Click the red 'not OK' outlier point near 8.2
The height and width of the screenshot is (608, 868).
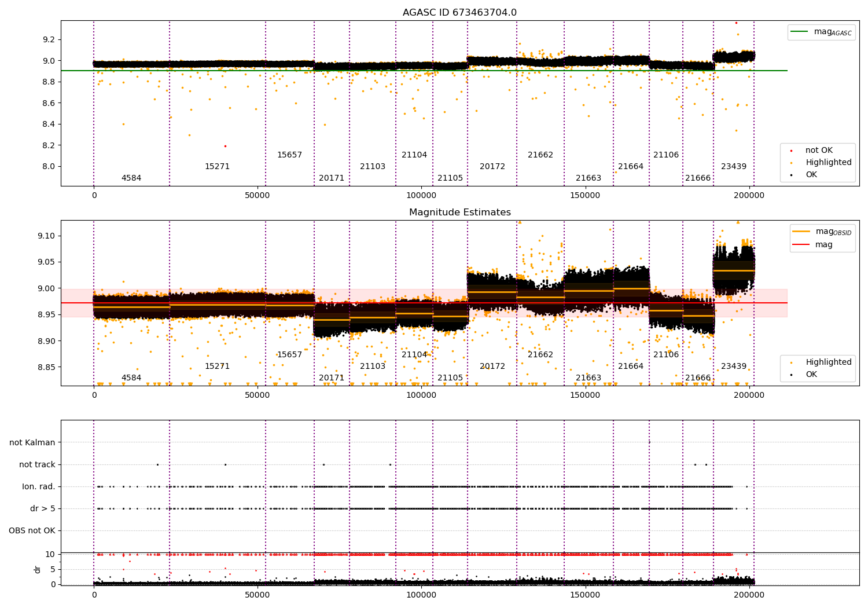coord(225,146)
